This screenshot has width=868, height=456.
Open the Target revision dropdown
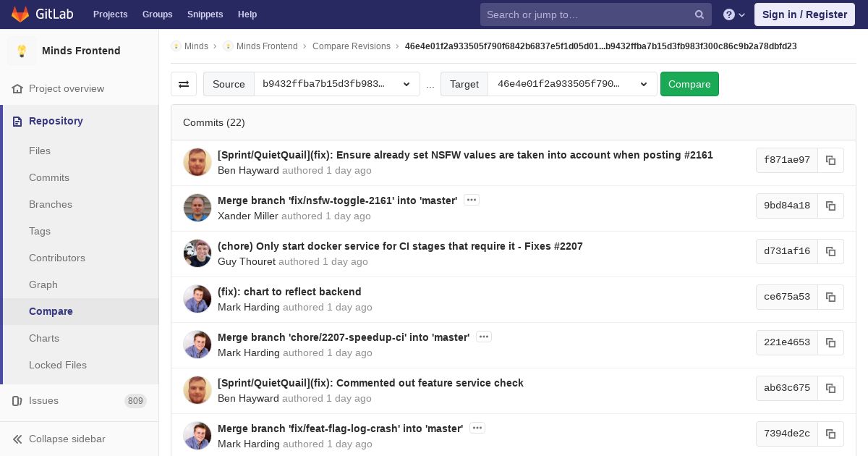[x=572, y=84]
